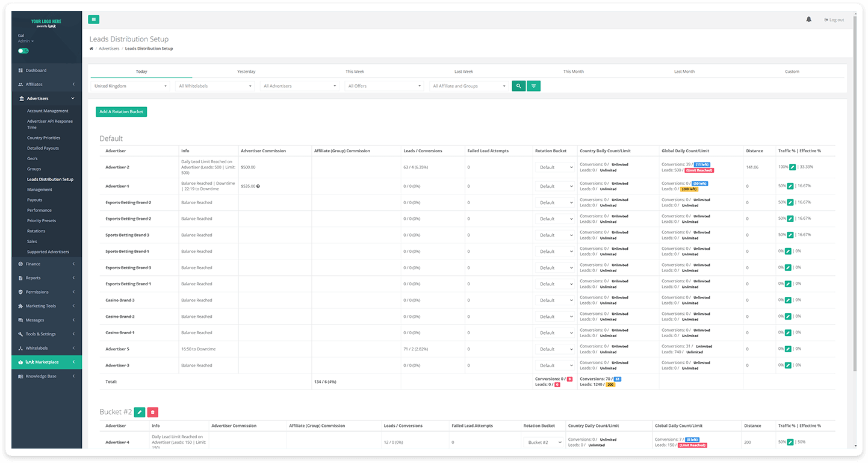Open the All Offers dropdown
Viewport: 868px width, 463px height.
tap(385, 86)
